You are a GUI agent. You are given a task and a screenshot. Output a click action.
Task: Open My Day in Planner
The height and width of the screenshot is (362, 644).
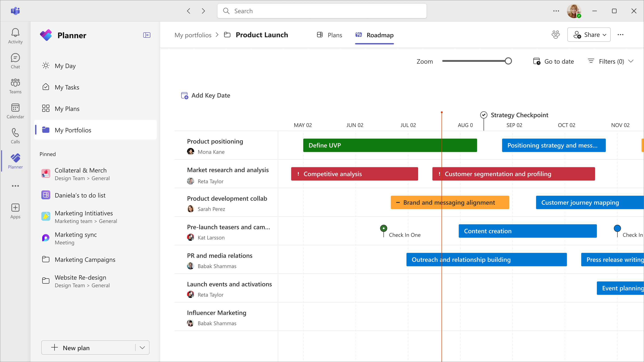pos(65,66)
